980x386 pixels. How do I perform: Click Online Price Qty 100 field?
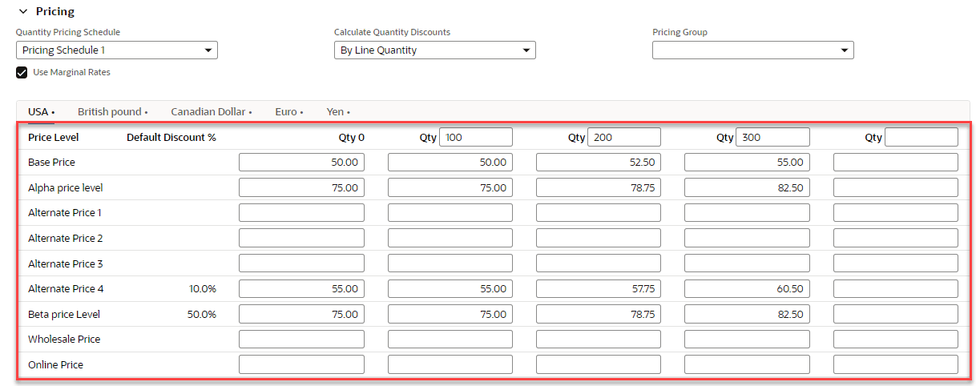coord(450,364)
